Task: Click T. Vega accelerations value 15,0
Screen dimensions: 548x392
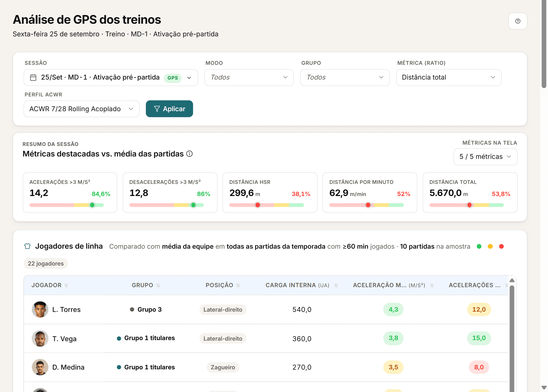Action: [479, 338]
